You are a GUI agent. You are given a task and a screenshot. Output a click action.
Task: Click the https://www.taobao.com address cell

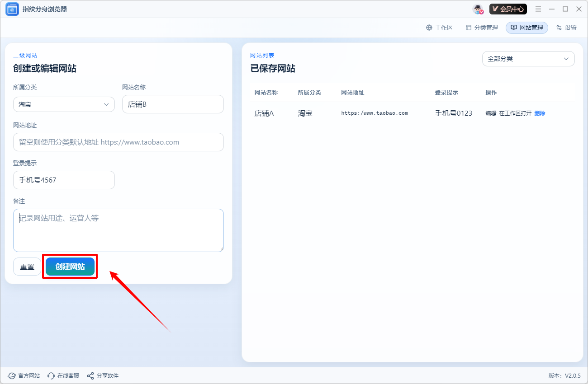coord(375,113)
